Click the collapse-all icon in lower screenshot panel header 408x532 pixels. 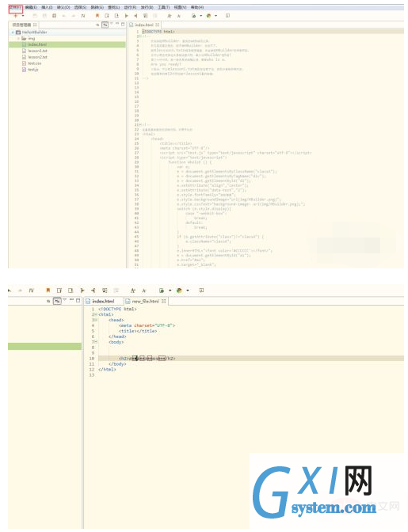coord(48,302)
